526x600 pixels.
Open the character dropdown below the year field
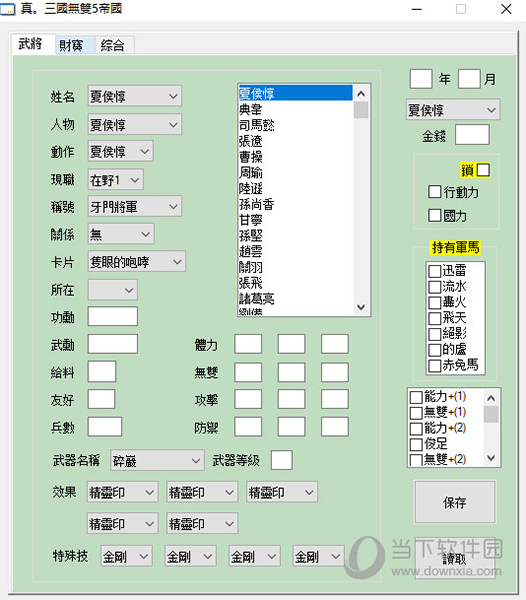[453, 110]
